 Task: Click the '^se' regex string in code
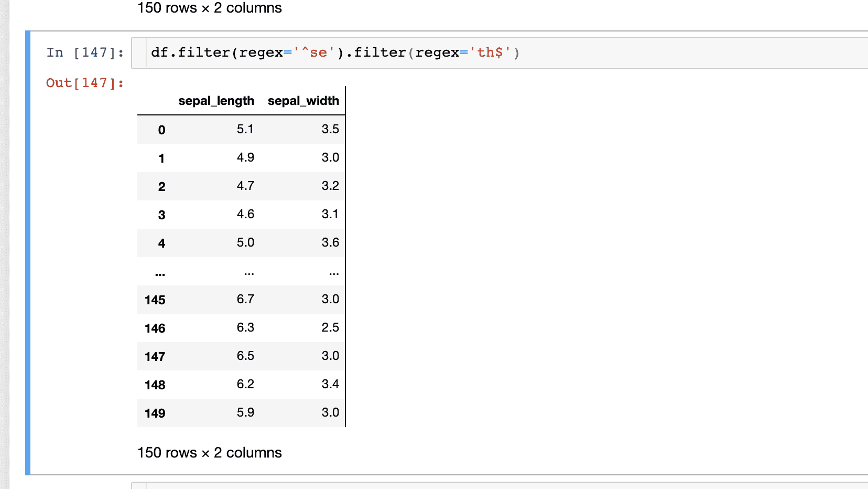pyautogui.click(x=314, y=52)
